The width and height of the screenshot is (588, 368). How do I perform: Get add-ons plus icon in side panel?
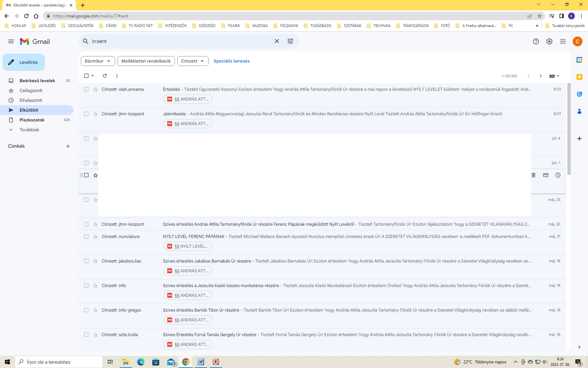pyautogui.click(x=579, y=139)
